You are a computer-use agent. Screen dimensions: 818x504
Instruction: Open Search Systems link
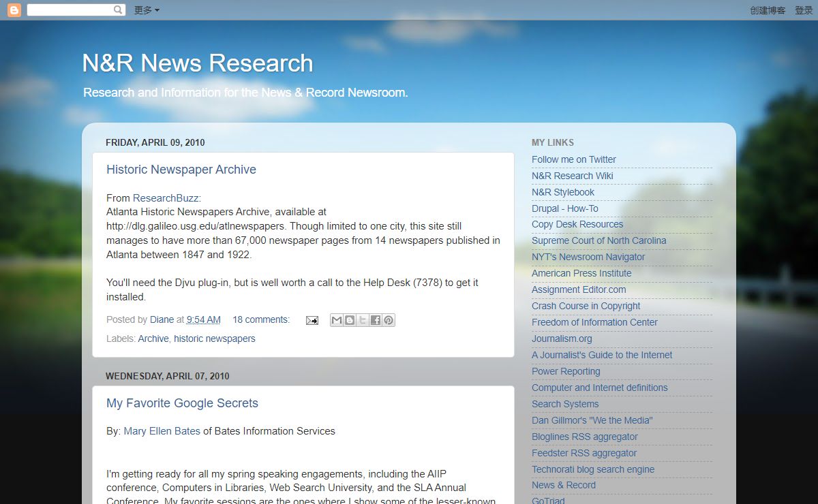tap(565, 404)
